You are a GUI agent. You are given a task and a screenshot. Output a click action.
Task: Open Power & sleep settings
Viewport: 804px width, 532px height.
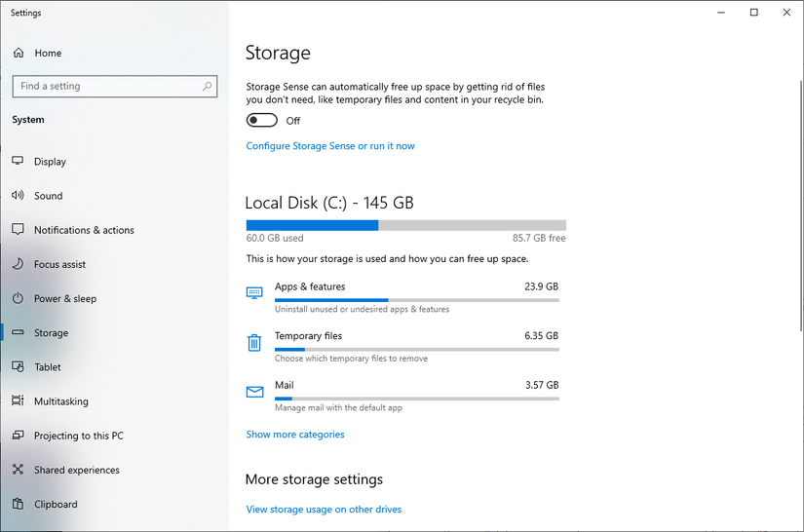point(114,299)
